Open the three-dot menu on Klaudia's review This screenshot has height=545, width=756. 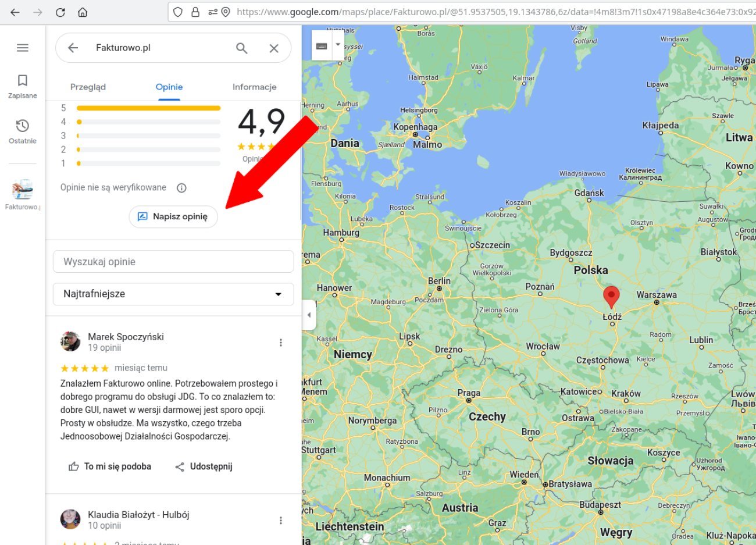(x=281, y=521)
